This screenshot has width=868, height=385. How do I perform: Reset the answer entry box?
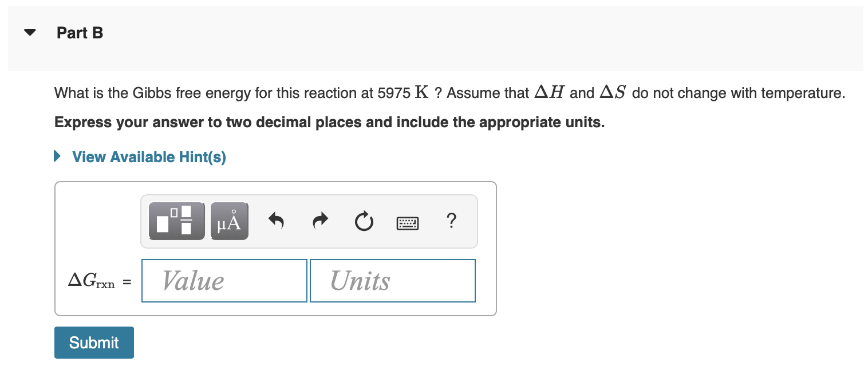pyautogui.click(x=364, y=221)
